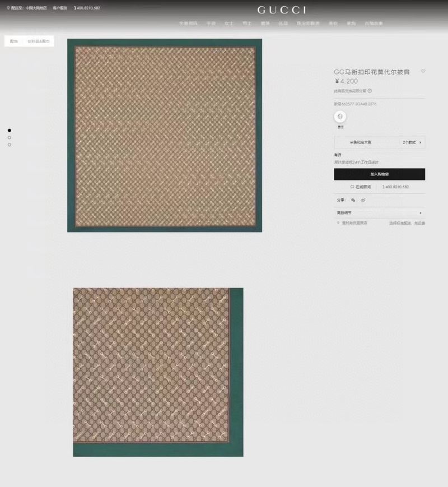Open the 手袋 handbags menu
This screenshot has height=487, width=448.
coord(211,24)
